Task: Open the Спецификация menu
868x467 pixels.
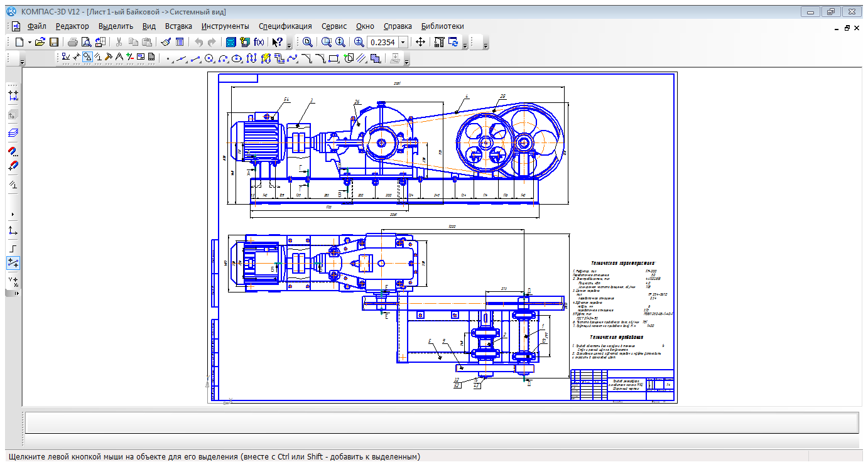Action: (285, 26)
